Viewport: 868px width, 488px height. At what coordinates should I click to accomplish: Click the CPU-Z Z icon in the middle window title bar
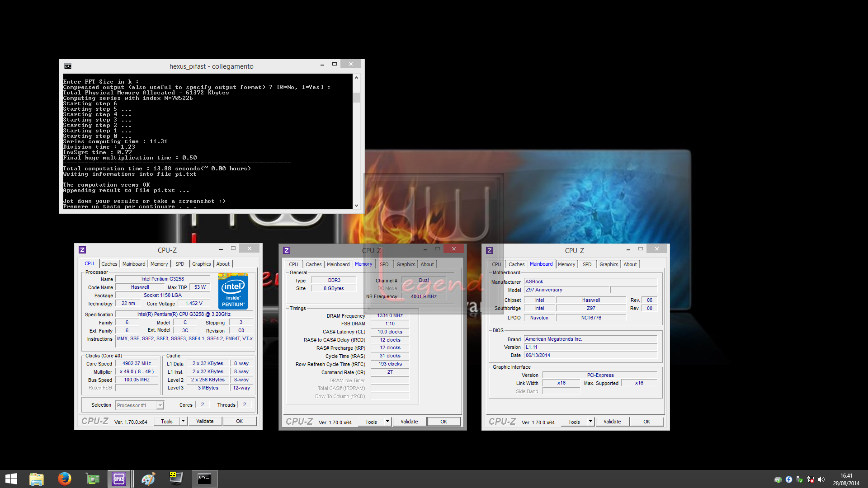287,250
